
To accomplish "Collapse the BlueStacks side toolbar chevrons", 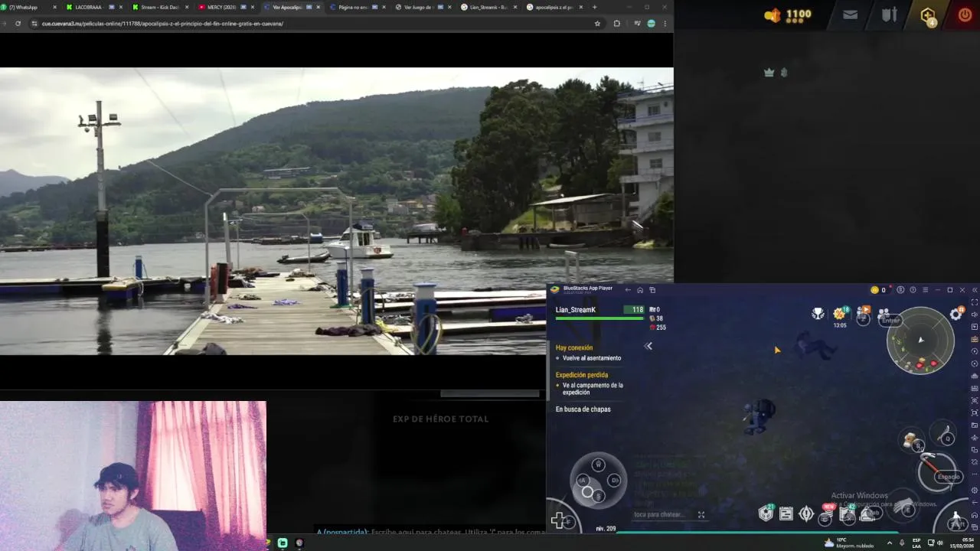I will pos(975,290).
